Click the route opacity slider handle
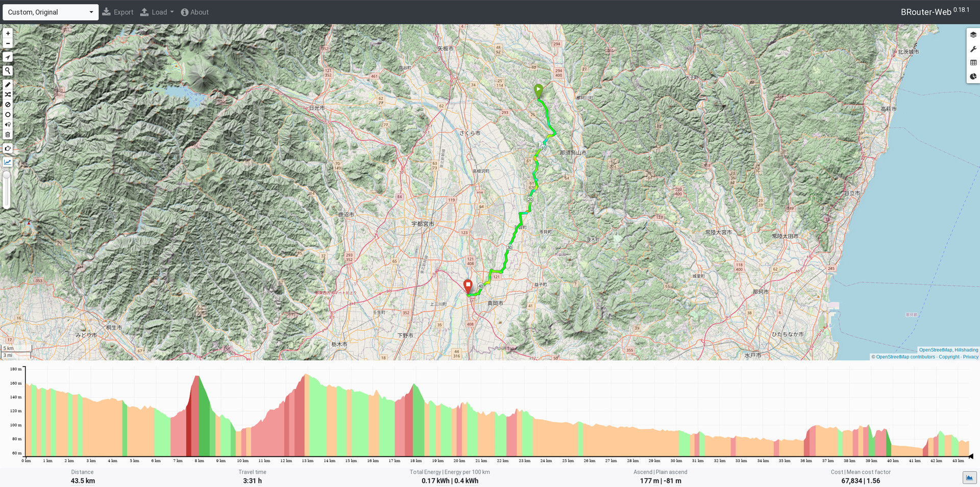The height and width of the screenshot is (487, 980). pos(7,175)
